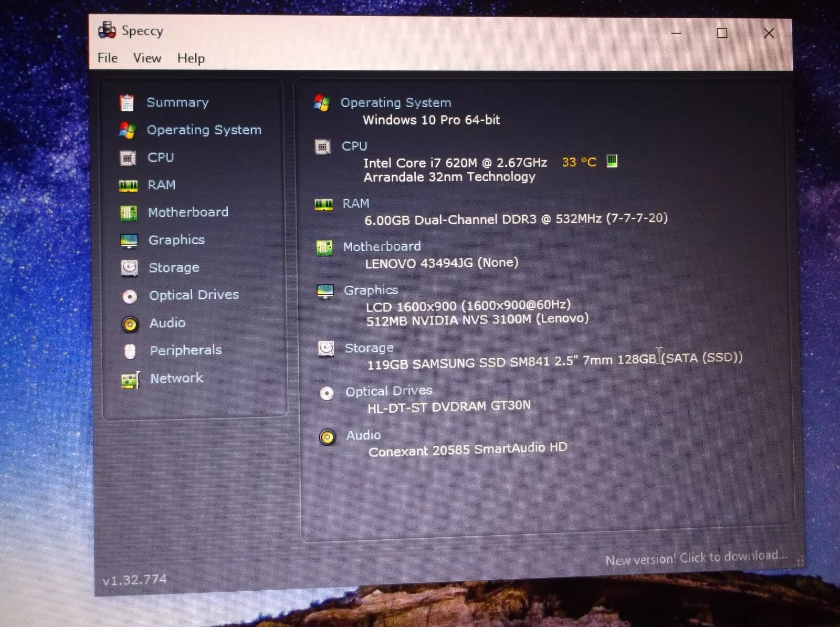The width and height of the screenshot is (840, 627).
Task: Click the green CPU temperature indicator icon
Action: point(612,161)
